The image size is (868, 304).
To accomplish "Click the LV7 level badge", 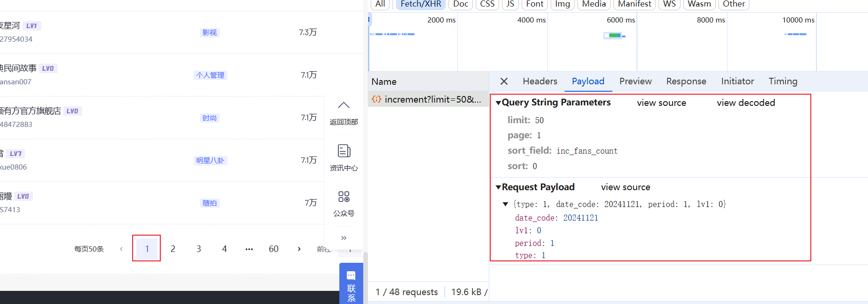I will [15, 154].
